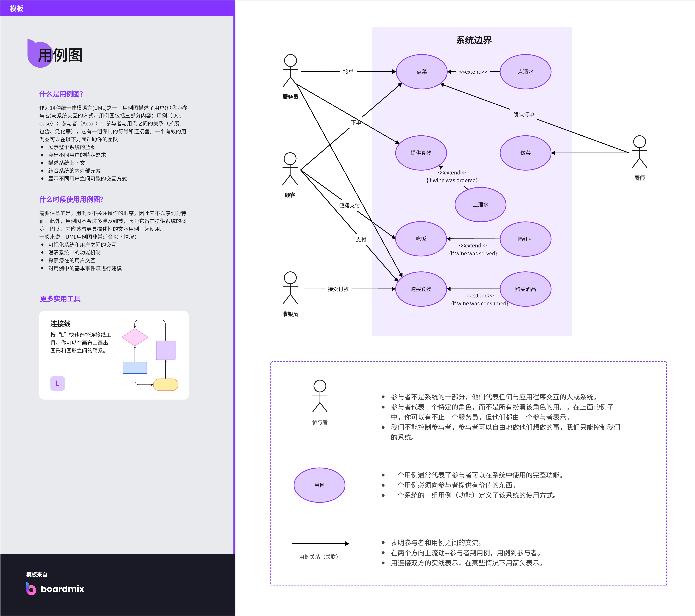695x616 pixels.
Task: Click the purple L shortcut key icon
Action: click(x=58, y=383)
